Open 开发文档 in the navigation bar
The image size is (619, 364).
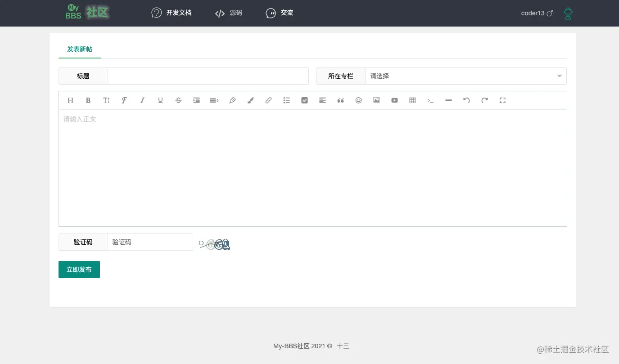[172, 13]
